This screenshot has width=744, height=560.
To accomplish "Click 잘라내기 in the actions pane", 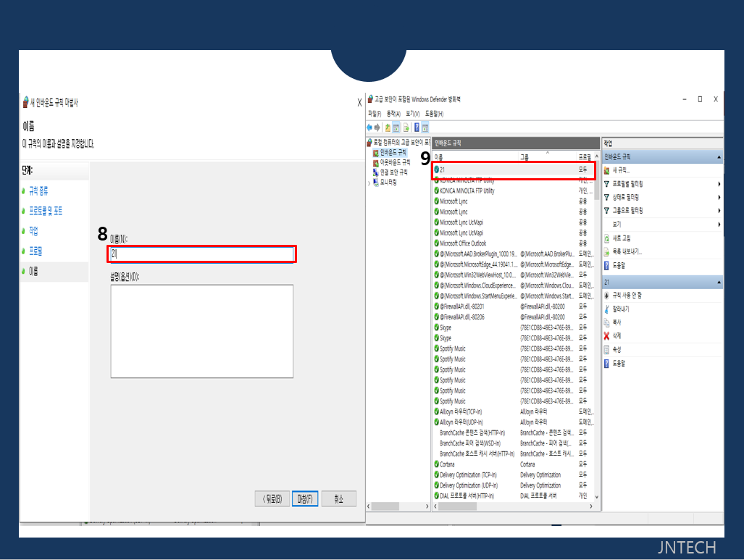I will pyautogui.click(x=620, y=309).
